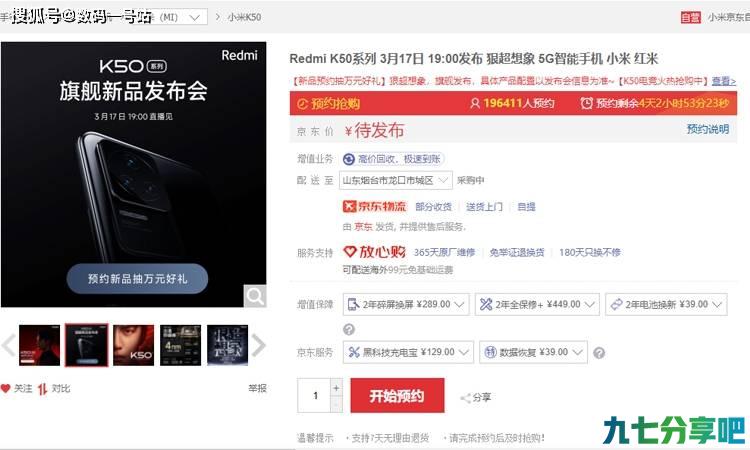
Task: Click the 分享 share icon
Action: pos(465,398)
